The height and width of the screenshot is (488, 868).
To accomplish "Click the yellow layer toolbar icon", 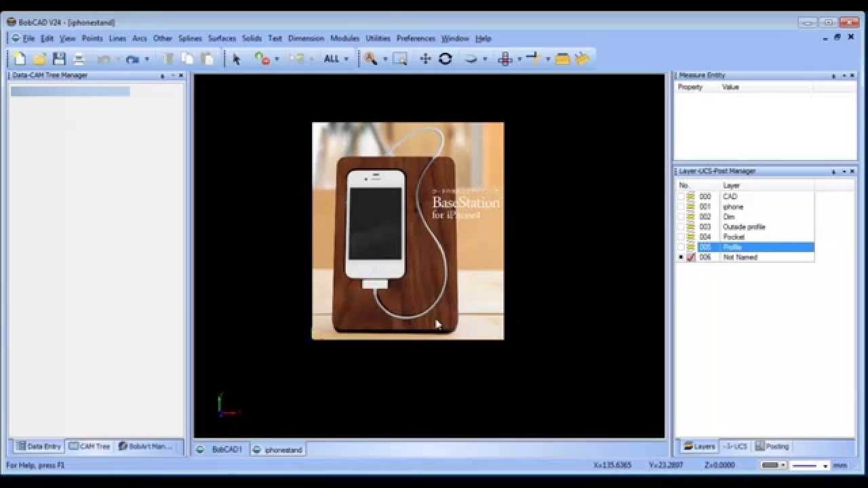I will click(562, 59).
